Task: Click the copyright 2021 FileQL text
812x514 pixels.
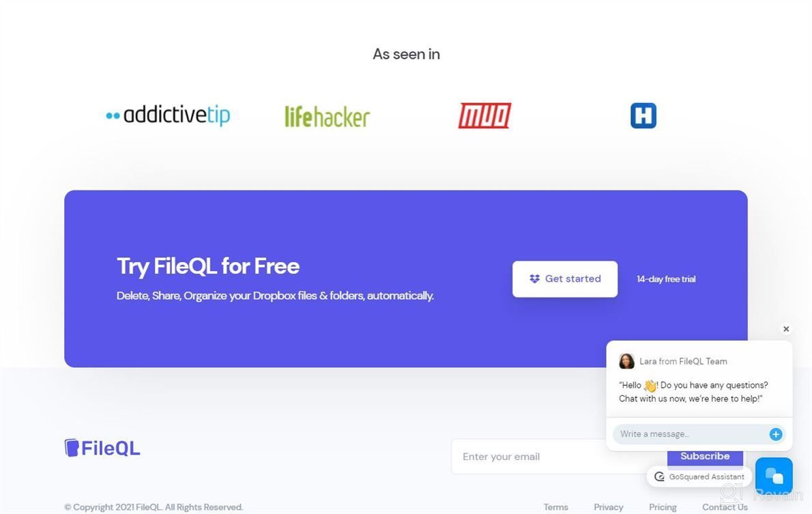Action: (x=154, y=506)
